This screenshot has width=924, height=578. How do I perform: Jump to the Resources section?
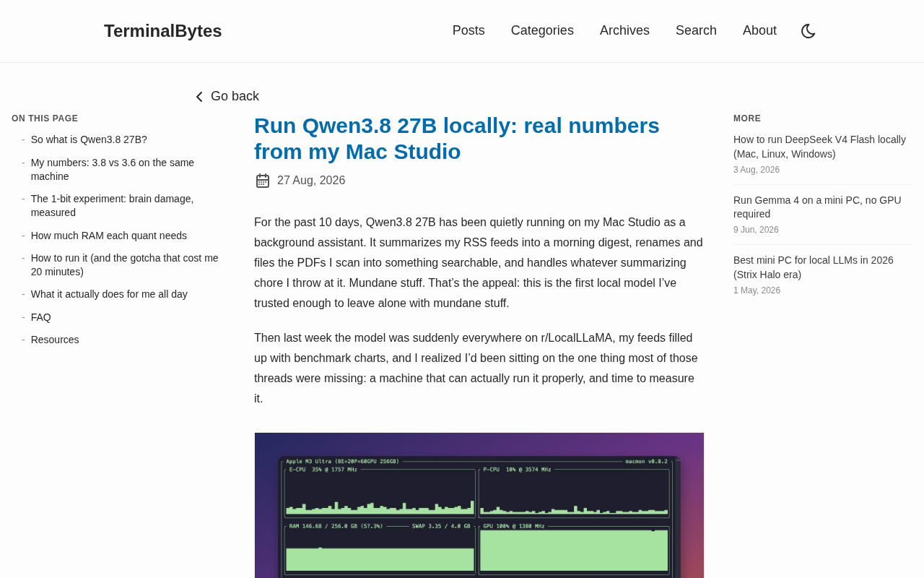click(55, 340)
